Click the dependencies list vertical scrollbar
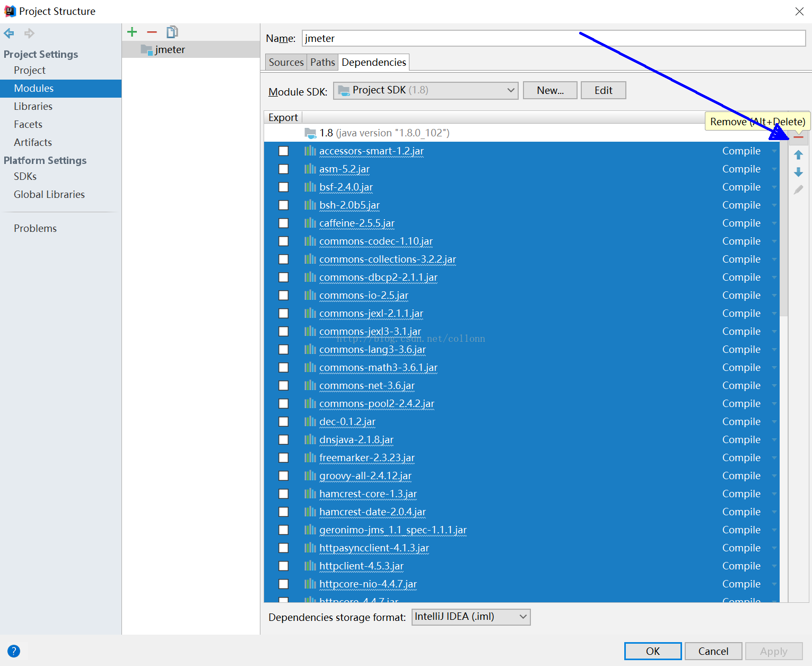 [783, 228]
